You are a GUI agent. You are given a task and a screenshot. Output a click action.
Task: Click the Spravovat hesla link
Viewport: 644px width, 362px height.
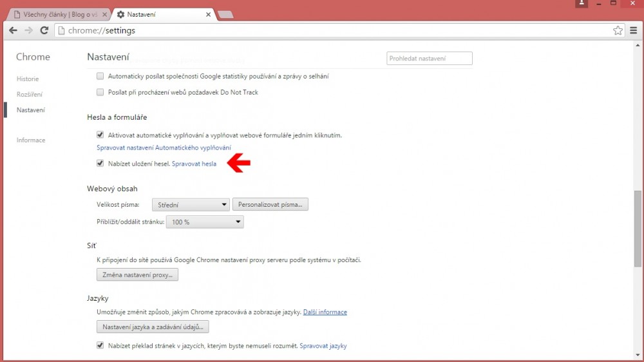click(x=194, y=164)
